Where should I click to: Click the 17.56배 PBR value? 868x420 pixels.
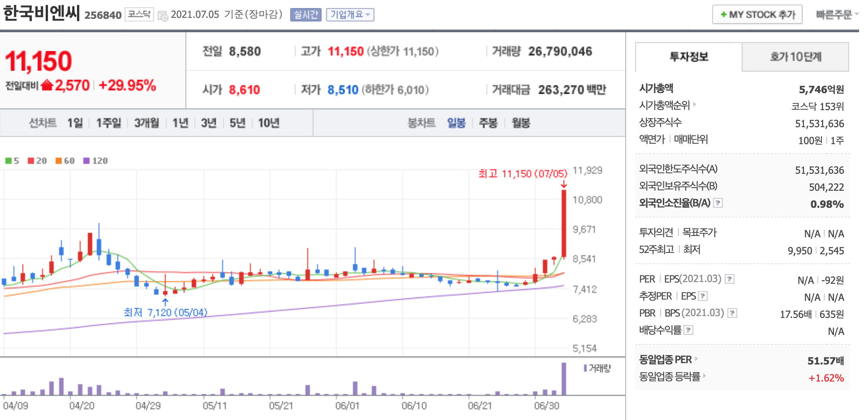796,314
